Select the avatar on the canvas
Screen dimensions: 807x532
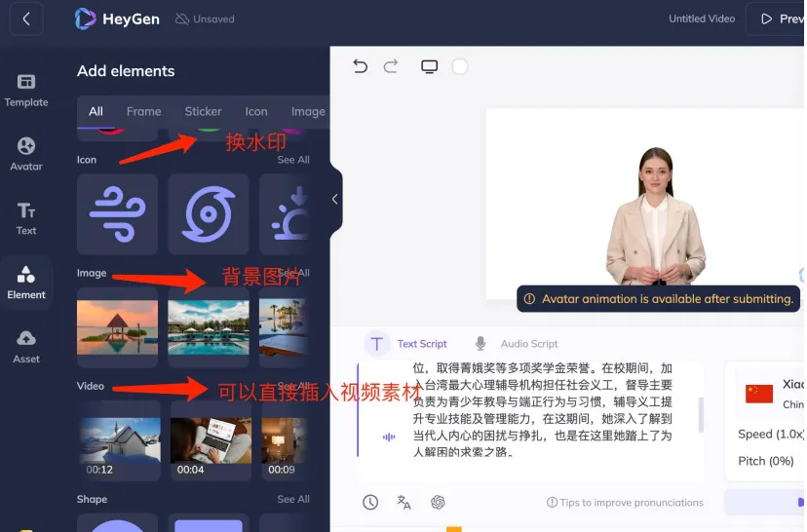655,216
